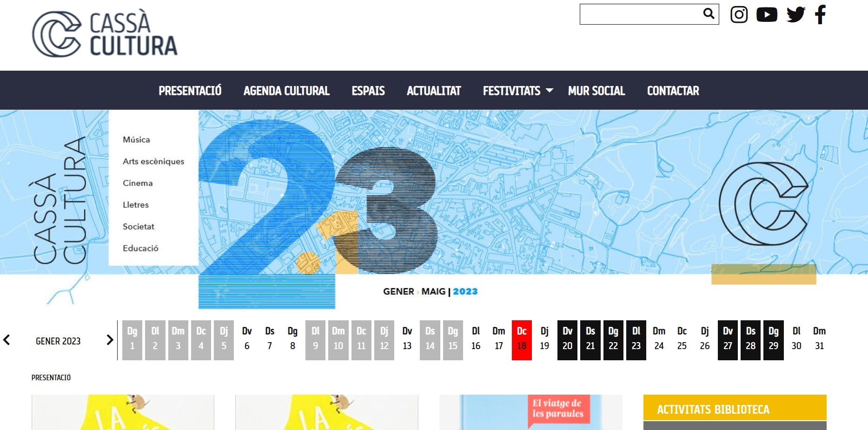Screen dimensions: 868x430
Task: Open the Facebook page icon
Action: pyautogui.click(x=820, y=14)
